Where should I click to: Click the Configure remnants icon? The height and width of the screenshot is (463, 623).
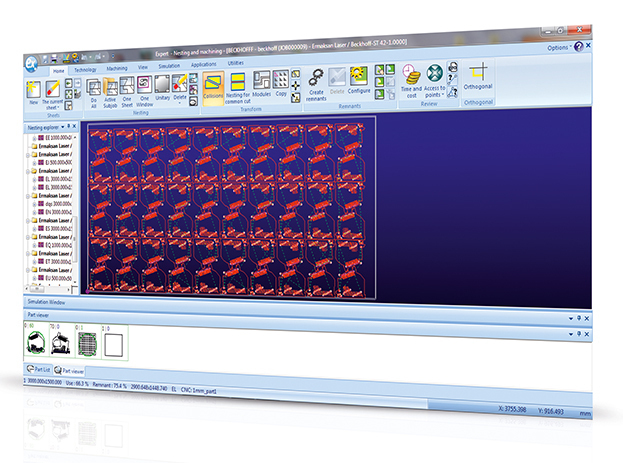(359, 80)
